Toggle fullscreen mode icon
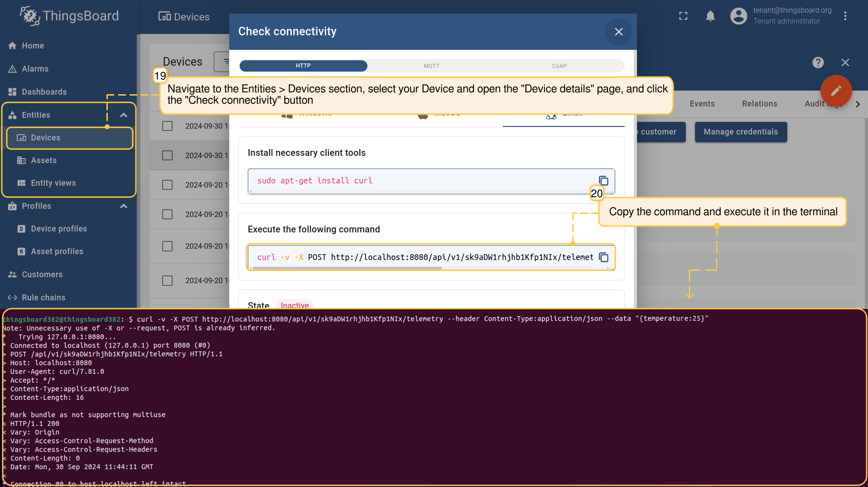 pos(683,16)
